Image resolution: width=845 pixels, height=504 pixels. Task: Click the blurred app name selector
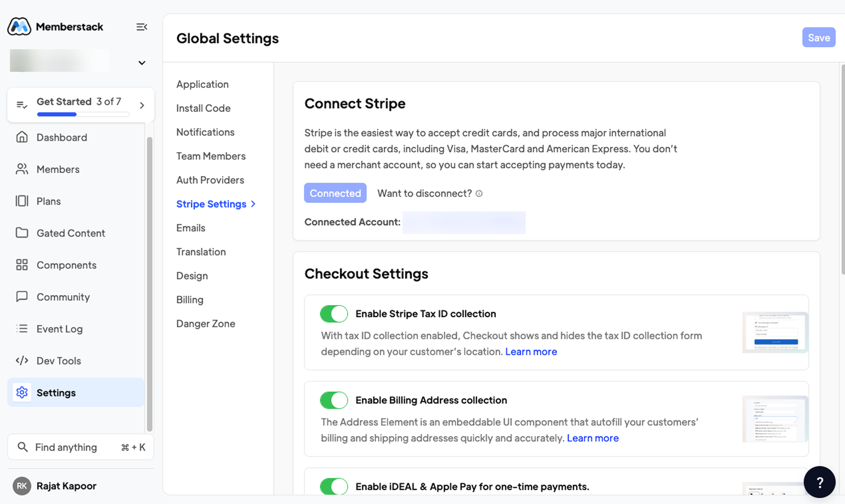click(59, 61)
